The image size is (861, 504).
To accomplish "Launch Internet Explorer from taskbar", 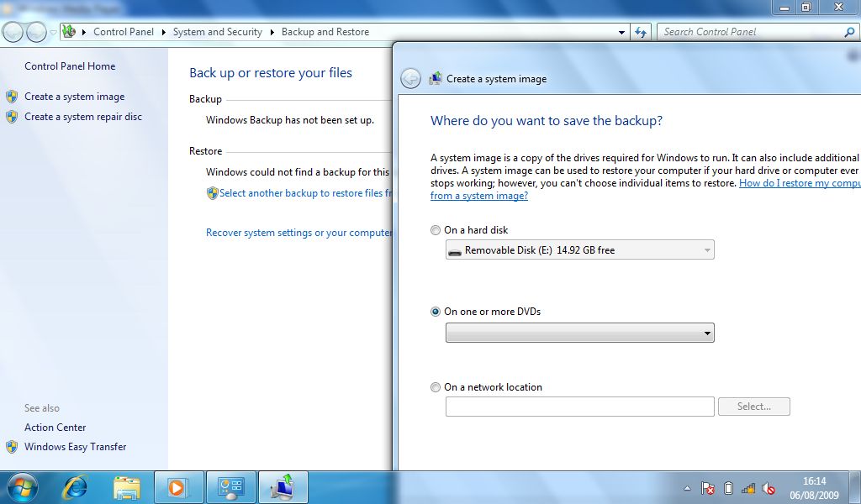I will click(x=75, y=487).
